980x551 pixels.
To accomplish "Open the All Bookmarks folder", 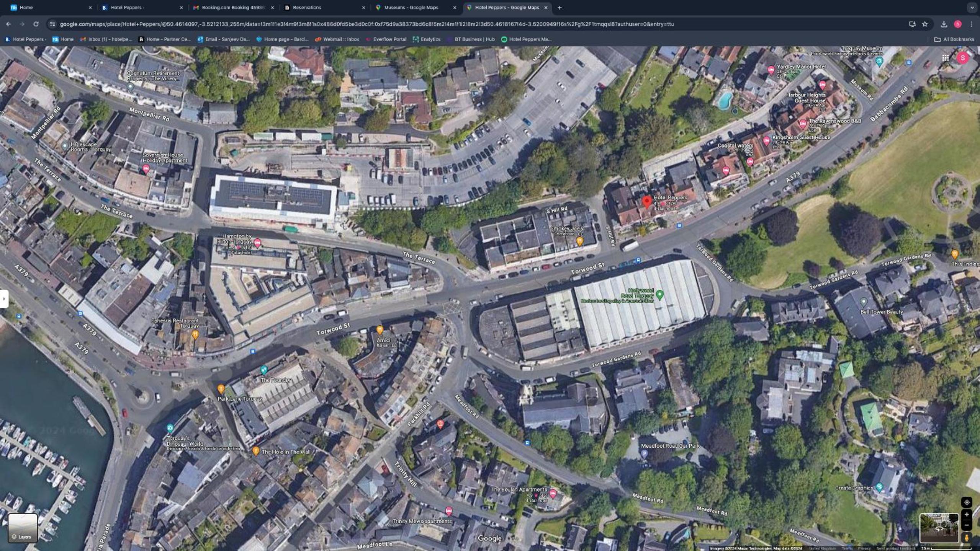I will pos(954,39).
